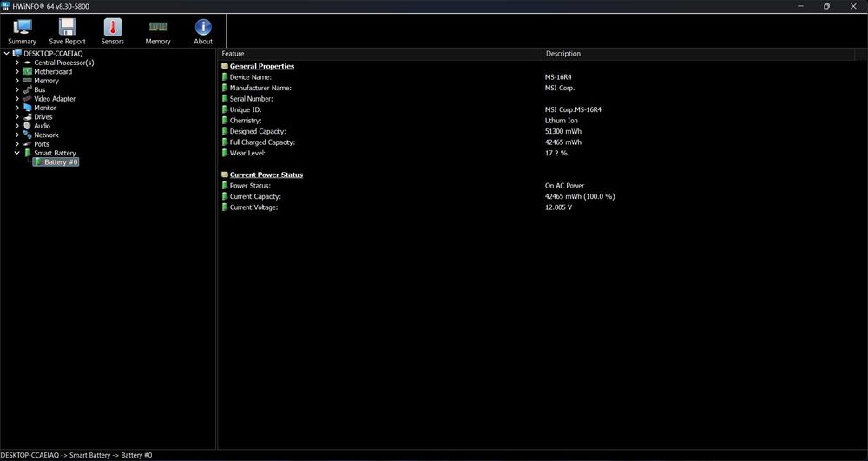Click the Audio speaker icon in tree
This screenshot has width=868, height=461.
[27, 126]
